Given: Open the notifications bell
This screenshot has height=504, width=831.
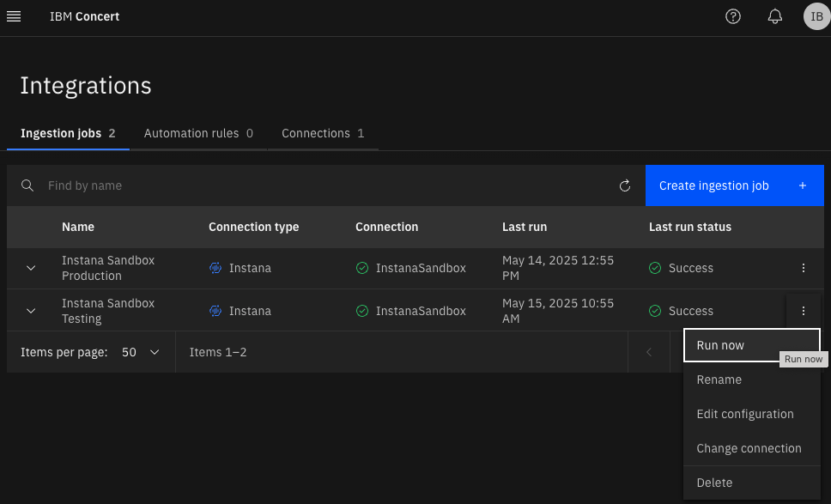Looking at the screenshot, I should pyautogui.click(x=775, y=16).
